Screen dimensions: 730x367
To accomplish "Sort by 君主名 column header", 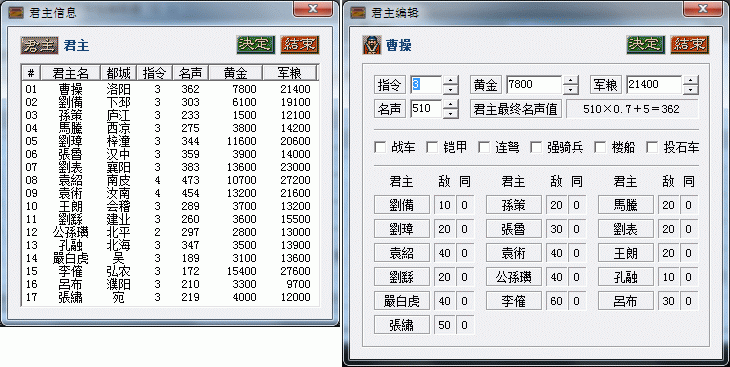I will (x=71, y=73).
